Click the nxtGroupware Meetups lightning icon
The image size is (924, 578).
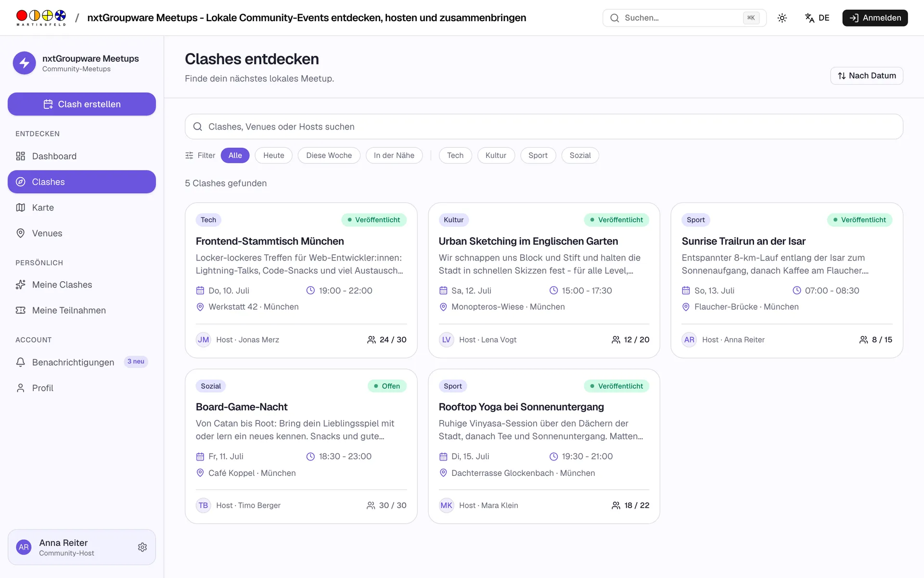[25, 63]
